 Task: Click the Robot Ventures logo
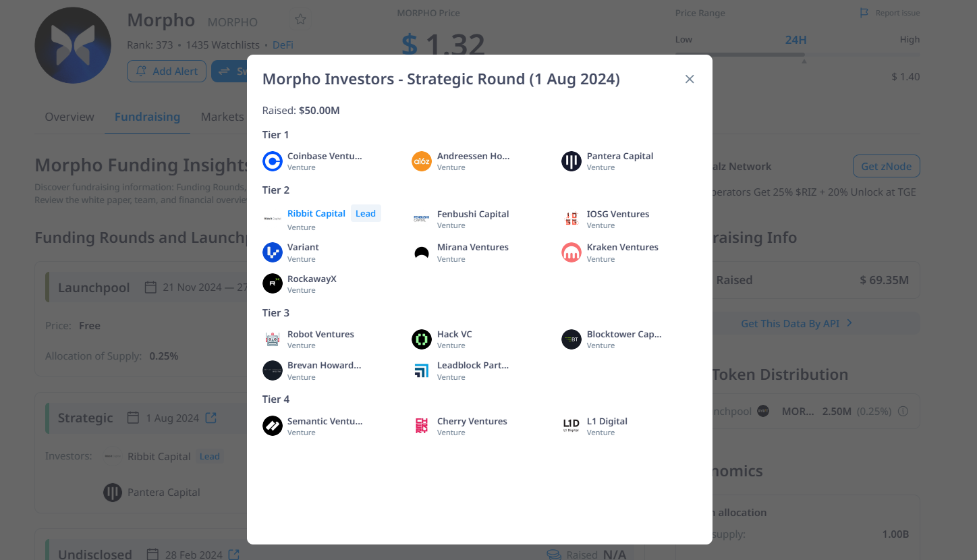point(273,339)
